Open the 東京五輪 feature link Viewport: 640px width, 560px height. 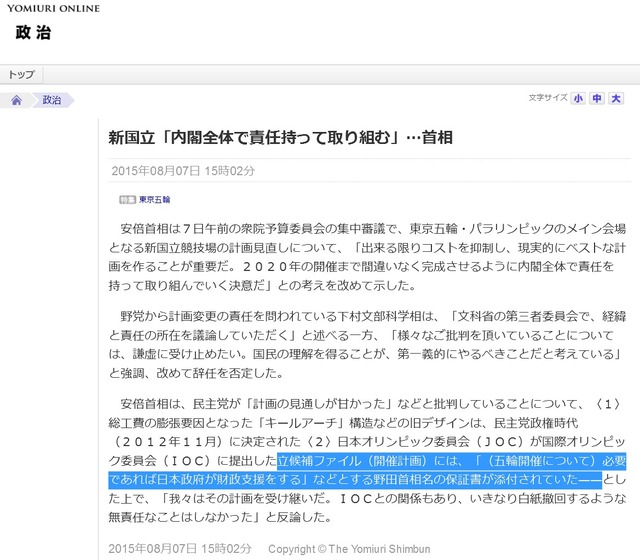pyautogui.click(x=154, y=200)
